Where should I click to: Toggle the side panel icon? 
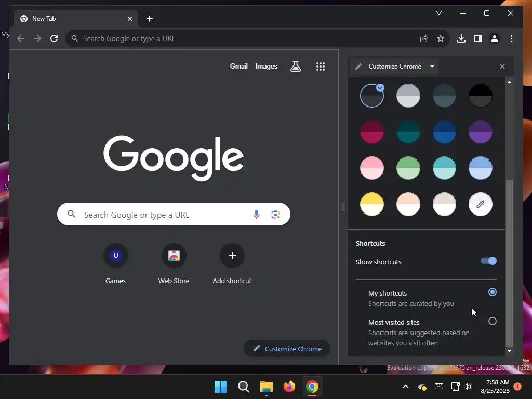[x=478, y=38]
